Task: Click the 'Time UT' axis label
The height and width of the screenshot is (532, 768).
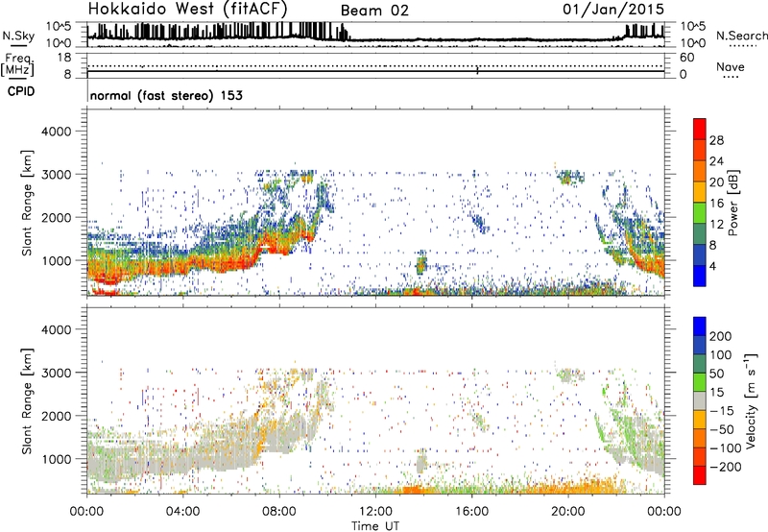Action: pos(375,525)
